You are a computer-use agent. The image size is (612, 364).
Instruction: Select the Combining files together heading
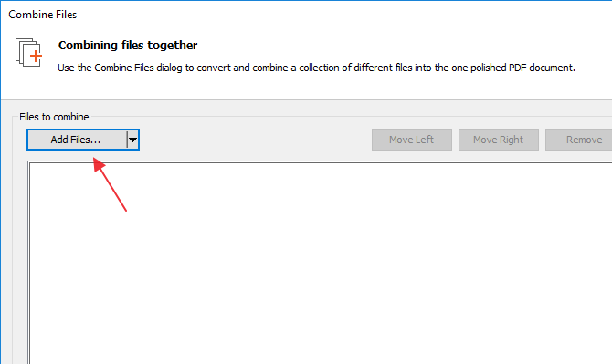[x=128, y=46]
